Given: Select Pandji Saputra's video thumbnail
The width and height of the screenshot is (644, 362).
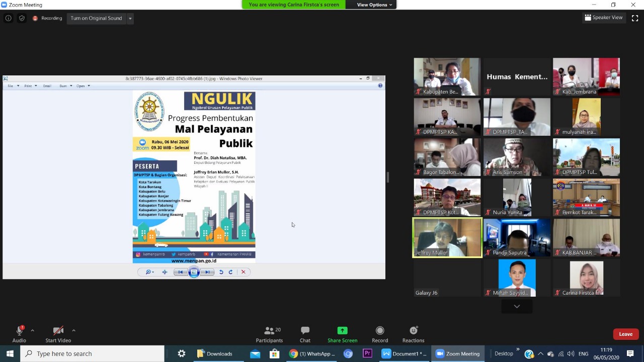Looking at the screenshot, I should (x=517, y=237).
